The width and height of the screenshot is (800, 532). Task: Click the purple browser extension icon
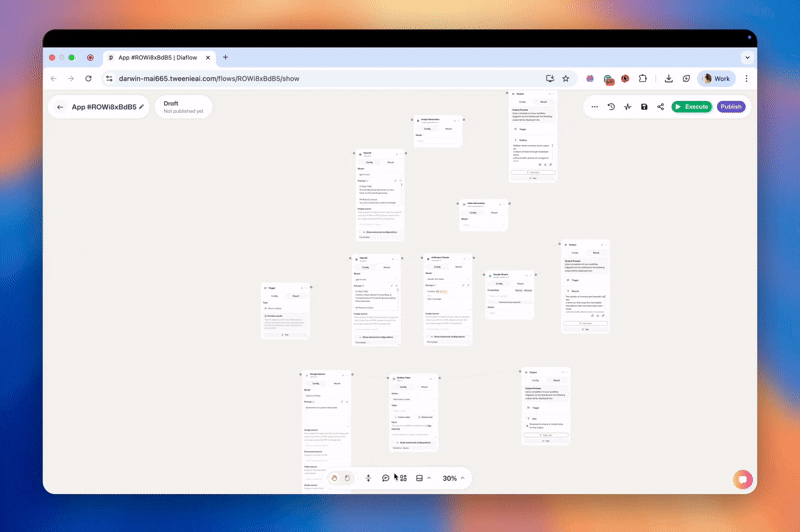click(590, 79)
